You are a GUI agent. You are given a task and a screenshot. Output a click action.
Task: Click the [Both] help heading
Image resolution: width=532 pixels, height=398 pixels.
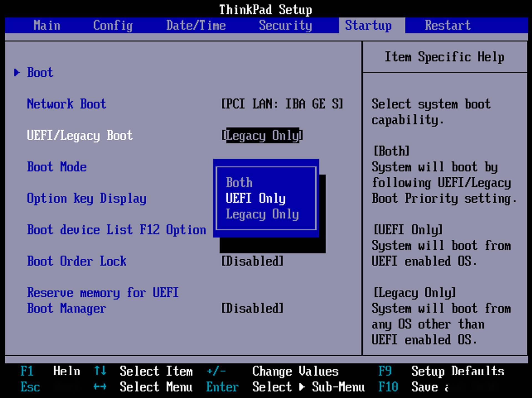pos(391,151)
